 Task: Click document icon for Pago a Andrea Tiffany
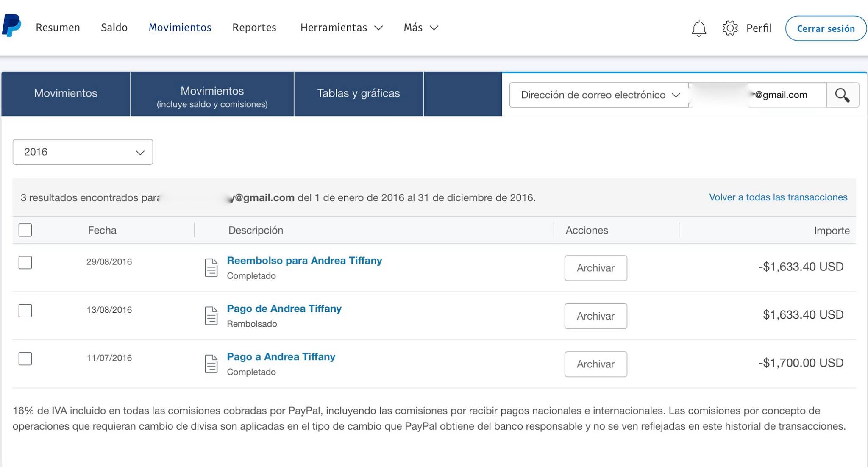(211, 364)
